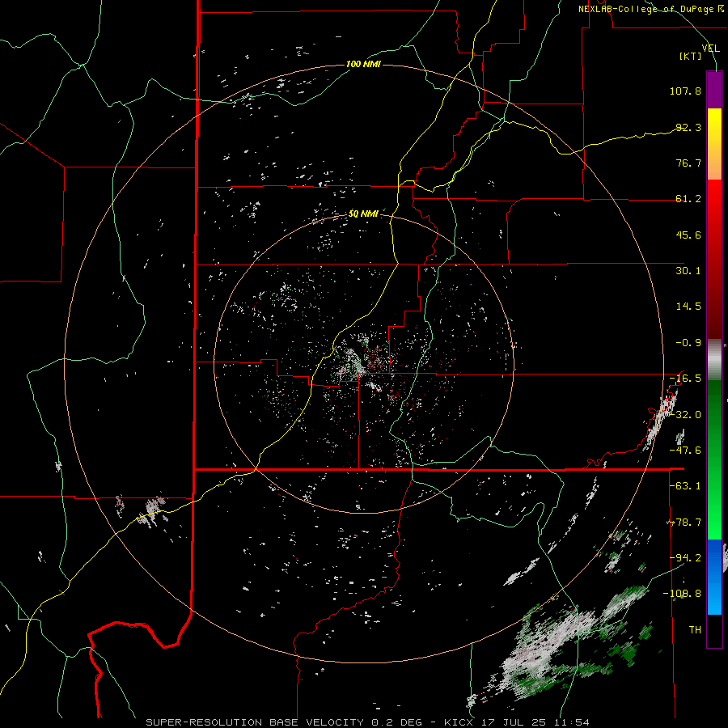Click the -32.0 velocity scale value

tap(685, 415)
